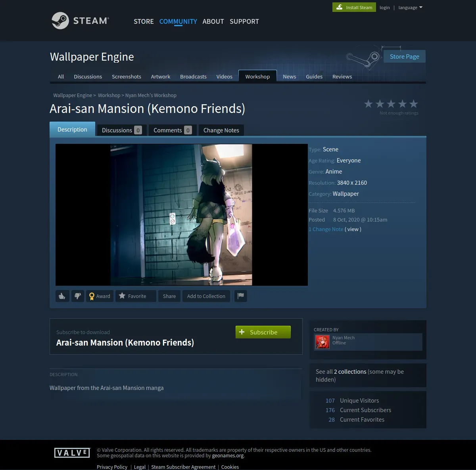Open the ABOUT menu
Viewport: 476px width, 470px height.
click(x=213, y=21)
